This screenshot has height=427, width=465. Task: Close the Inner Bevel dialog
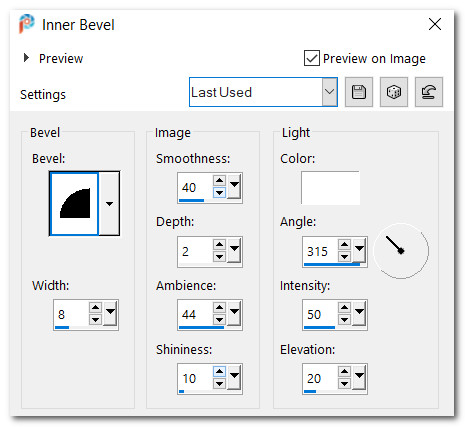coord(435,24)
